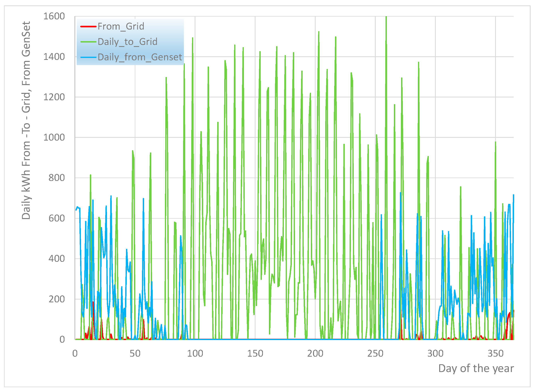The height and width of the screenshot is (392, 536).
Task: Click the 1600 label on the y-axis
Action: tap(54, 16)
